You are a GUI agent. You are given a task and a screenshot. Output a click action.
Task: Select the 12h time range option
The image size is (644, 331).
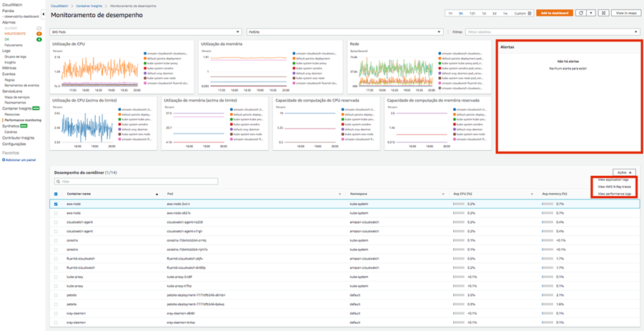coord(472,13)
